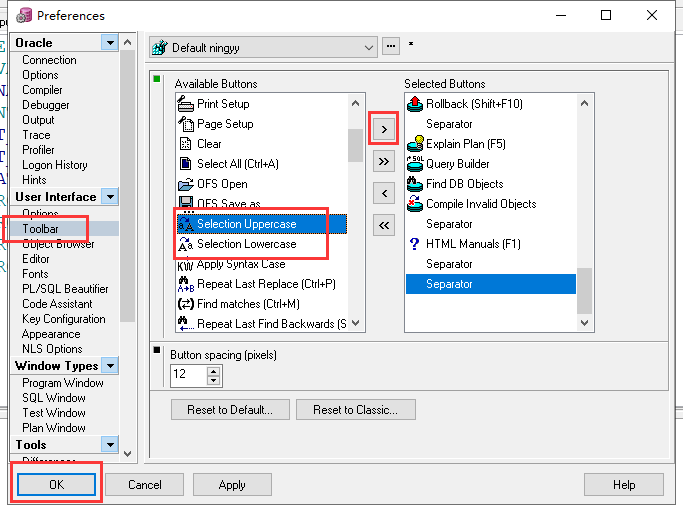The height and width of the screenshot is (512, 683).
Task: Click Reset to Classic... button
Action: coord(355,410)
